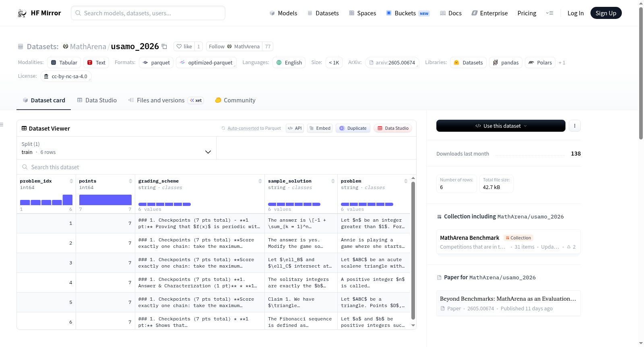This screenshot has height=347, width=644.
Task: Click the Log In link
Action: point(576,13)
